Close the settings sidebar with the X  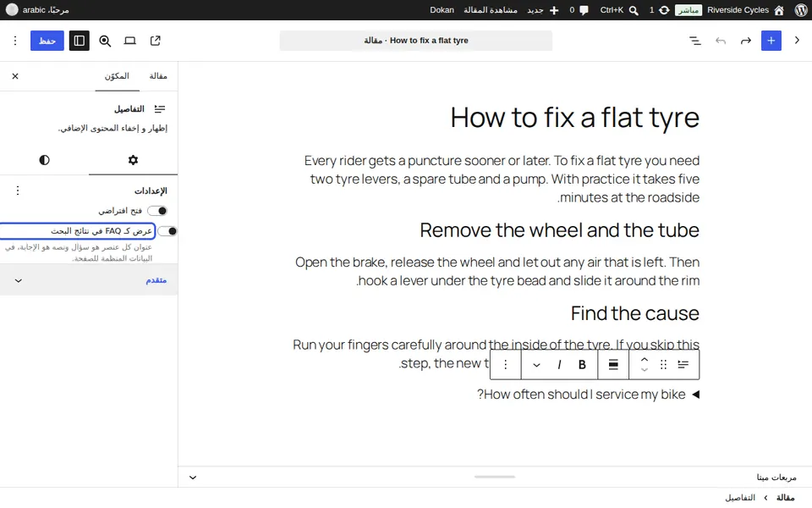click(15, 76)
